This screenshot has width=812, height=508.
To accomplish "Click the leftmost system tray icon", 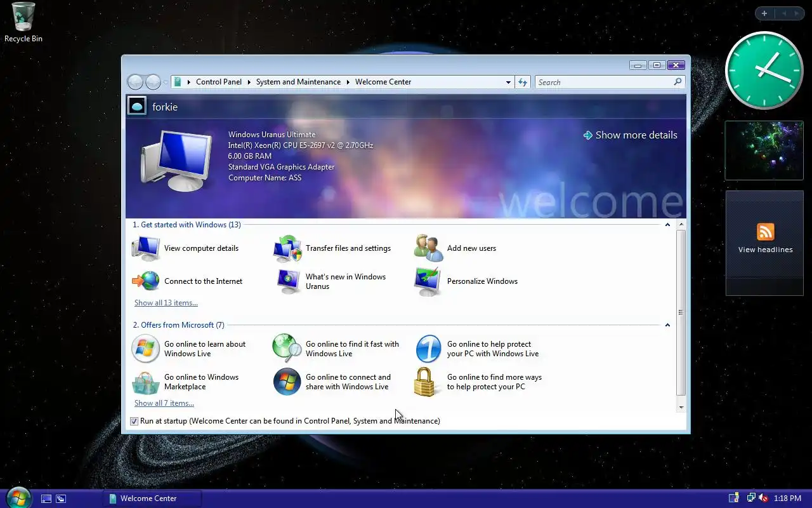I will pos(733,498).
